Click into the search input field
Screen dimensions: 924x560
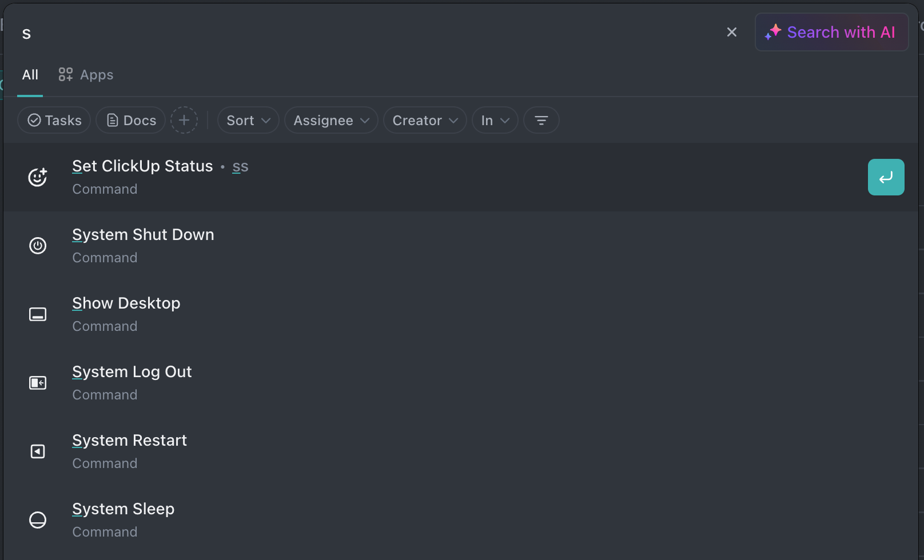click(x=343, y=33)
